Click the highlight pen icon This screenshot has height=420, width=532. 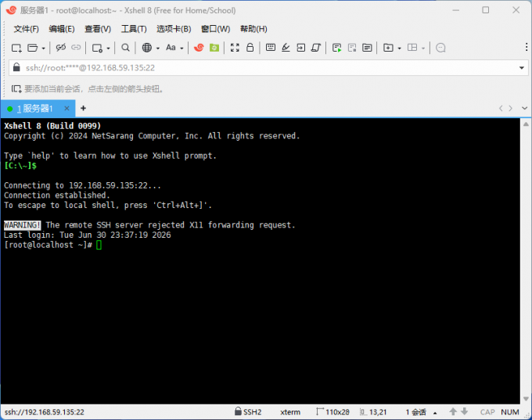pyautogui.click(x=286, y=48)
